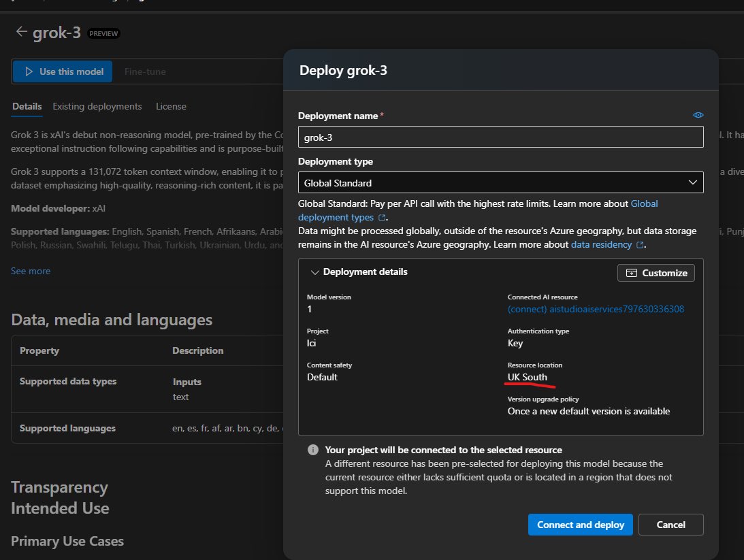The image size is (744, 560).
Task: Select the Fine-tune option
Action: pos(145,71)
